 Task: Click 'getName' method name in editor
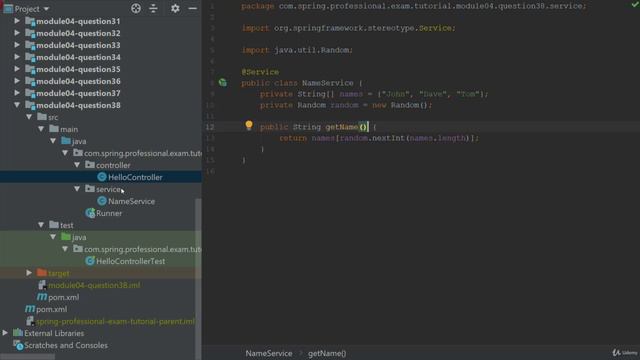coord(342,127)
